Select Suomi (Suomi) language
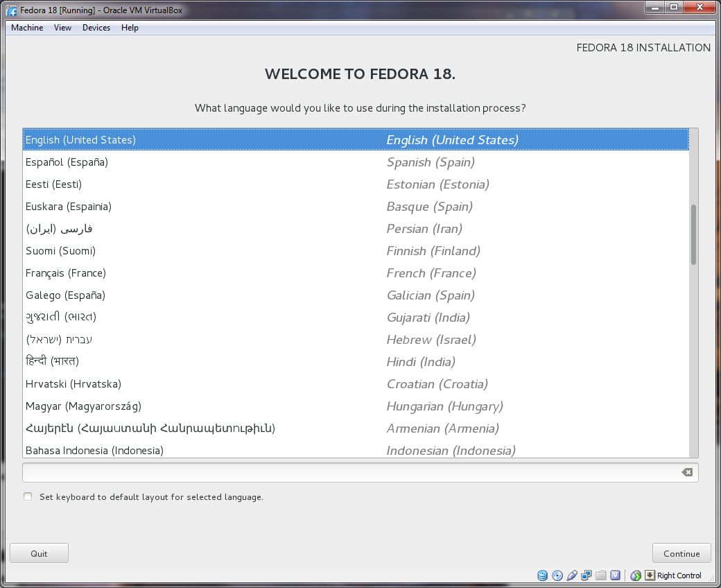Image resolution: width=721 pixels, height=588 pixels. (x=356, y=250)
